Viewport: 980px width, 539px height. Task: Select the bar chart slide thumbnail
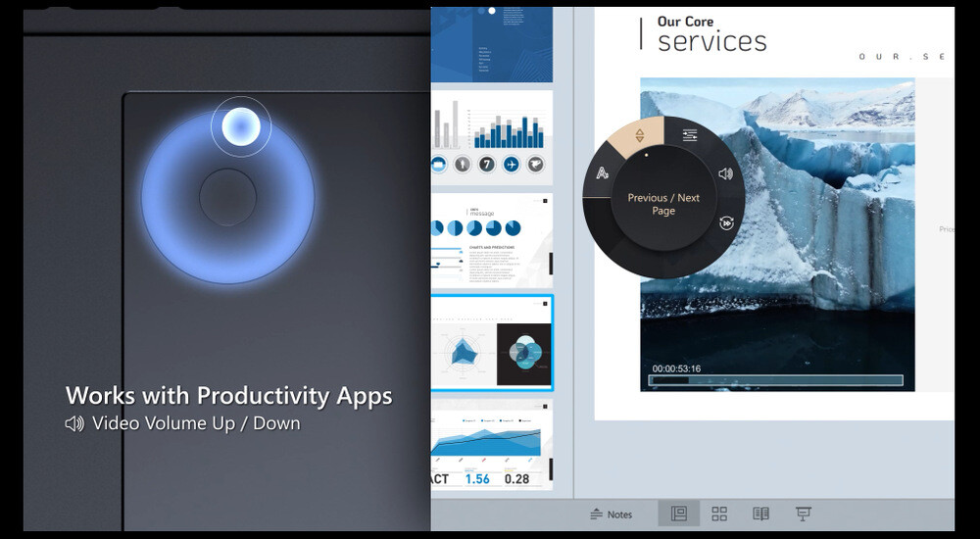[491, 135]
